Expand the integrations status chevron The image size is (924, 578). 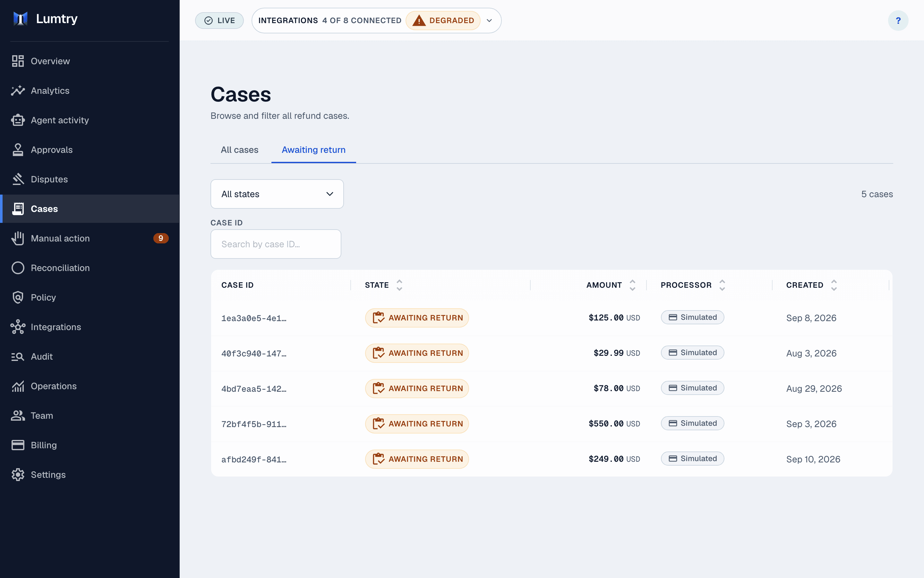(489, 21)
